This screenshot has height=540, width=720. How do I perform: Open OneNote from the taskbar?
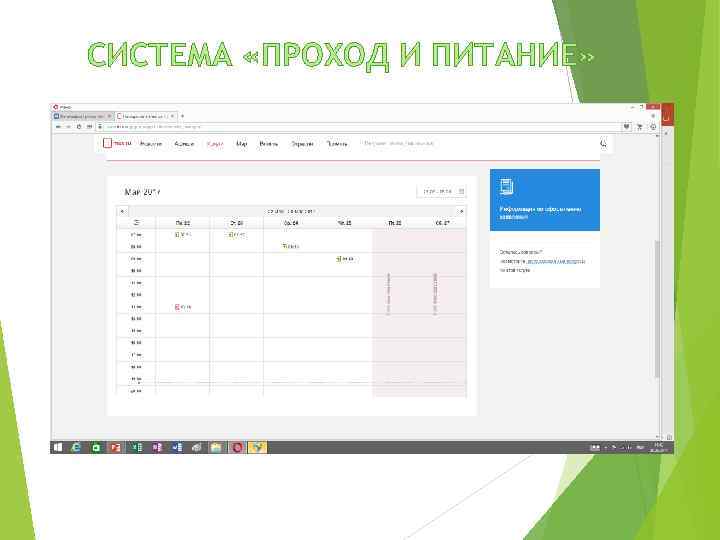157,447
